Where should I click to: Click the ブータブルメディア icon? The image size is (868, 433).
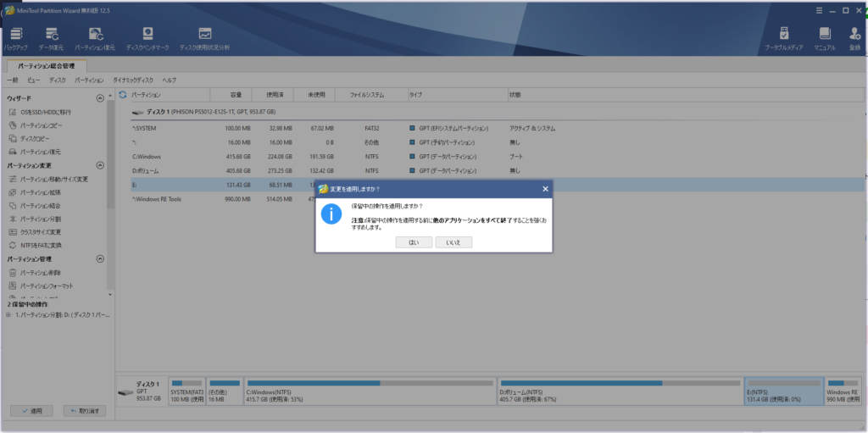pos(784,39)
